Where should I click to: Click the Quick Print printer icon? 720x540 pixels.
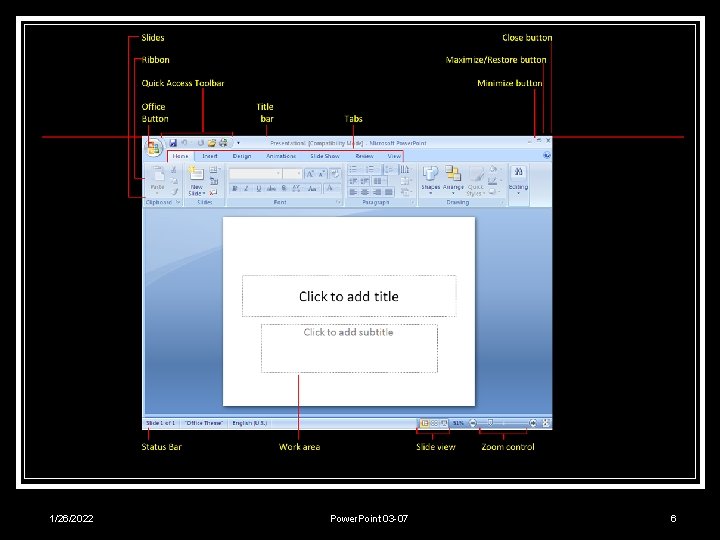pos(223,143)
